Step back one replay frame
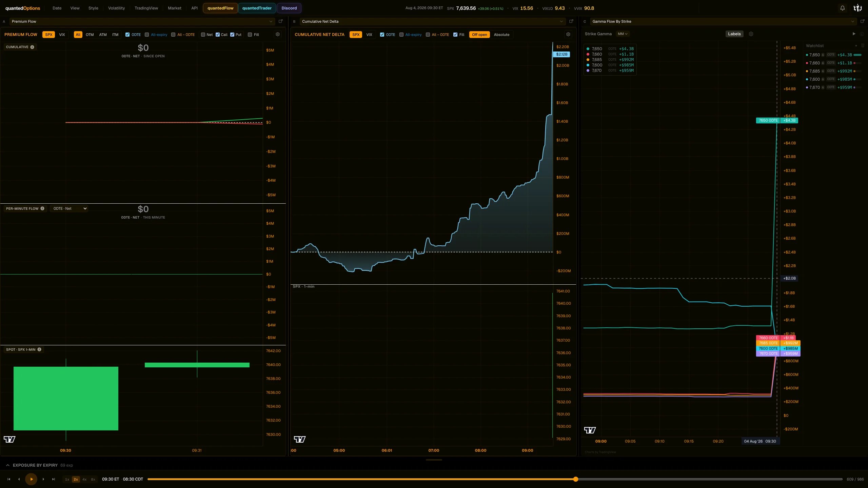 (x=19, y=479)
